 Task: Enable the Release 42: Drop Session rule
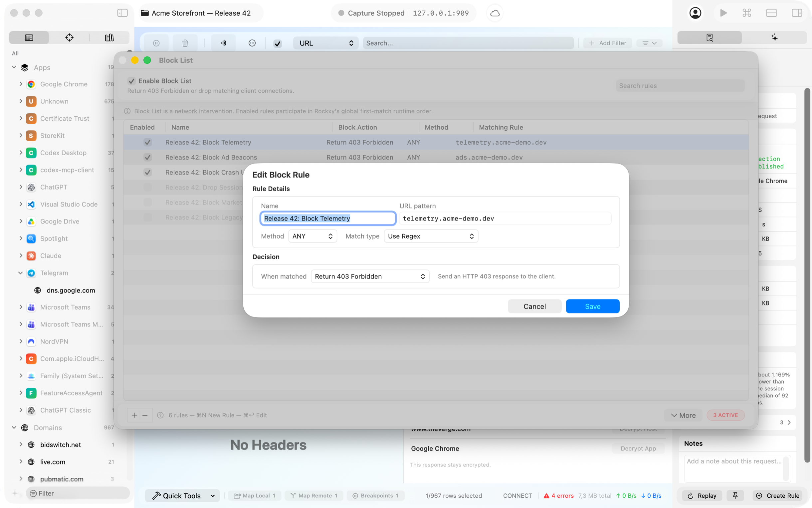pyautogui.click(x=148, y=188)
